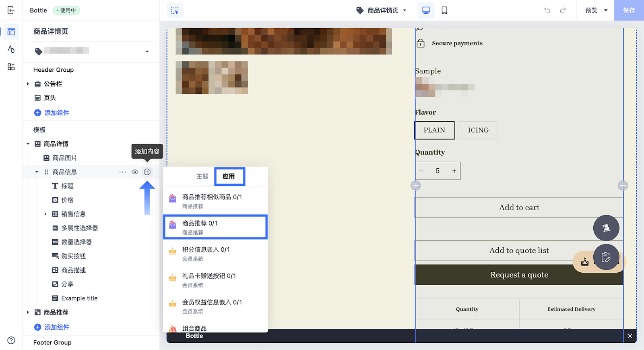Image resolution: width=644 pixels, height=350 pixels.
Task: Add the 积分信息嵌入 0/1 block
Action: coord(215,254)
